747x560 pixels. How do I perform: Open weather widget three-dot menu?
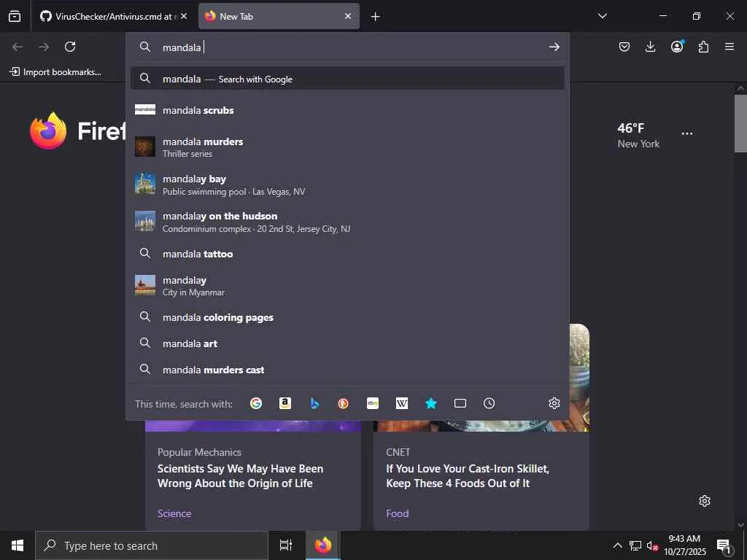pyautogui.click(x=687, y=133)
